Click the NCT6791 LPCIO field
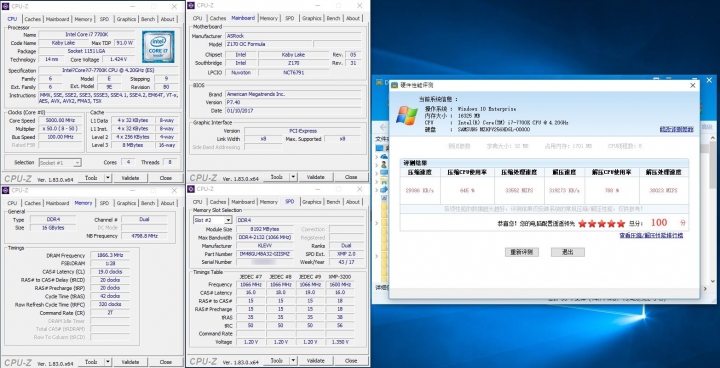 point(293,73)
